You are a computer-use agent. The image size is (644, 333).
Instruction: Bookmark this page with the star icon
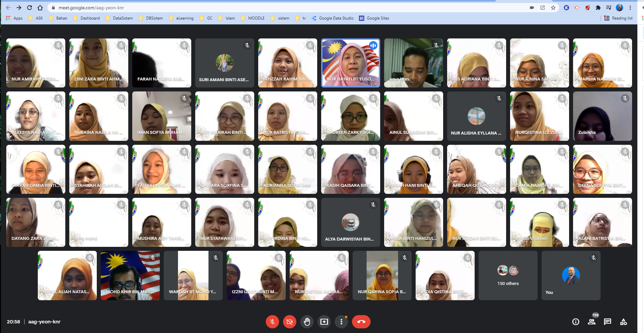point(553,8)
